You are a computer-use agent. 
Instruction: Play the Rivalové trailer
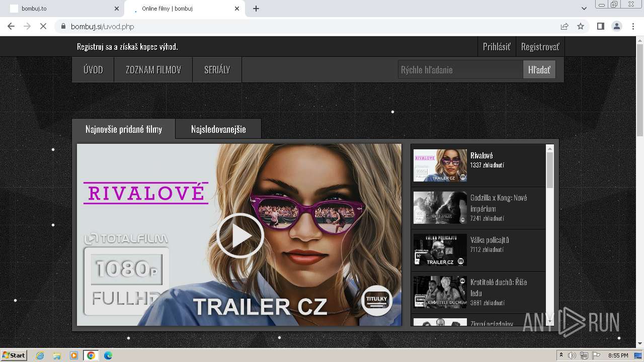pyautogui.click(x=240, y=235)
